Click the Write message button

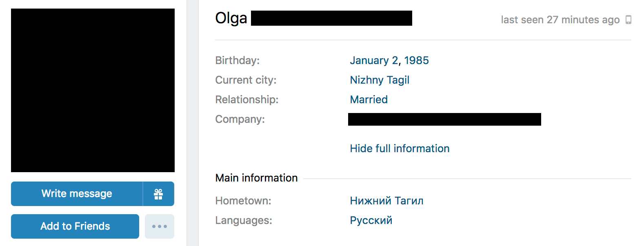[77, 194]
